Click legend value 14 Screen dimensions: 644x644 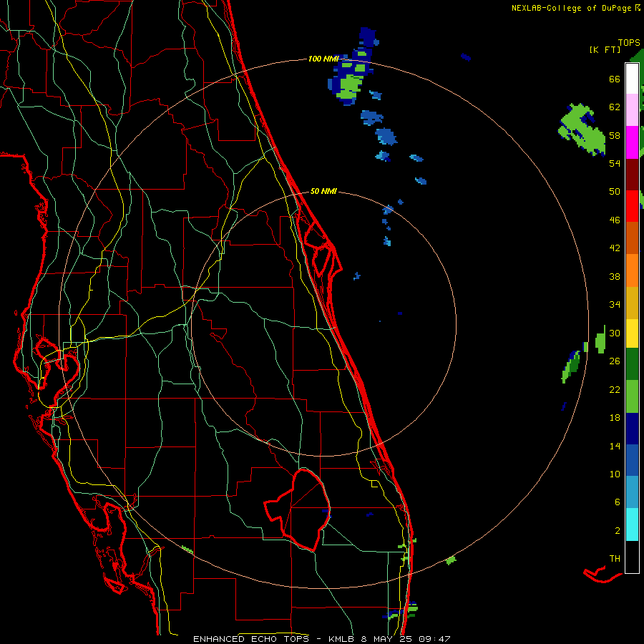tap(615, 446)
